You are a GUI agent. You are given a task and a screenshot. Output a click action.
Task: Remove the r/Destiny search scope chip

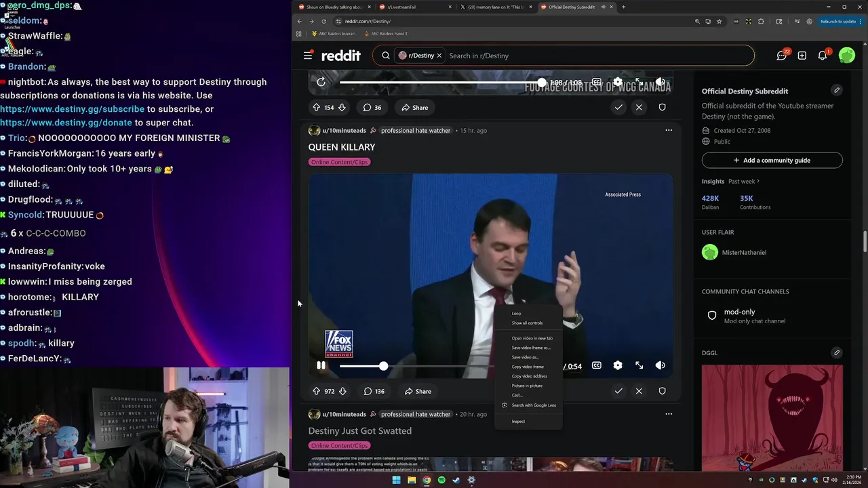(x=439, y=56)
